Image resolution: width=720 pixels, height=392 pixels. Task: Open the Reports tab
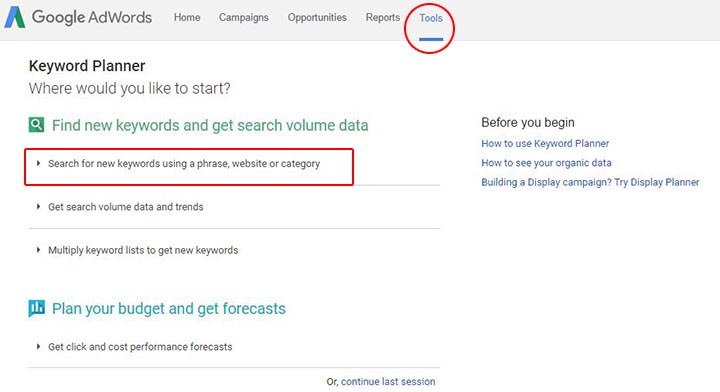(x=382, y=17)
